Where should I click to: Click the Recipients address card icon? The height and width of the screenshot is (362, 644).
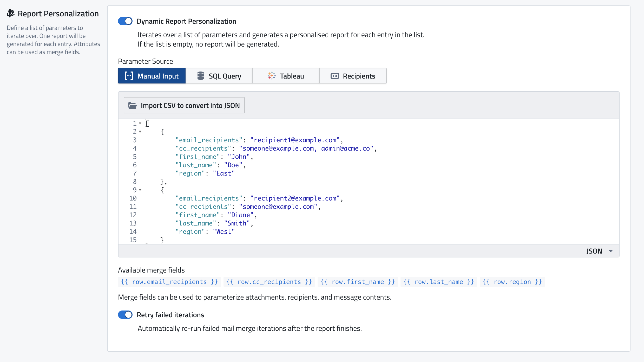tap(334, 76)
